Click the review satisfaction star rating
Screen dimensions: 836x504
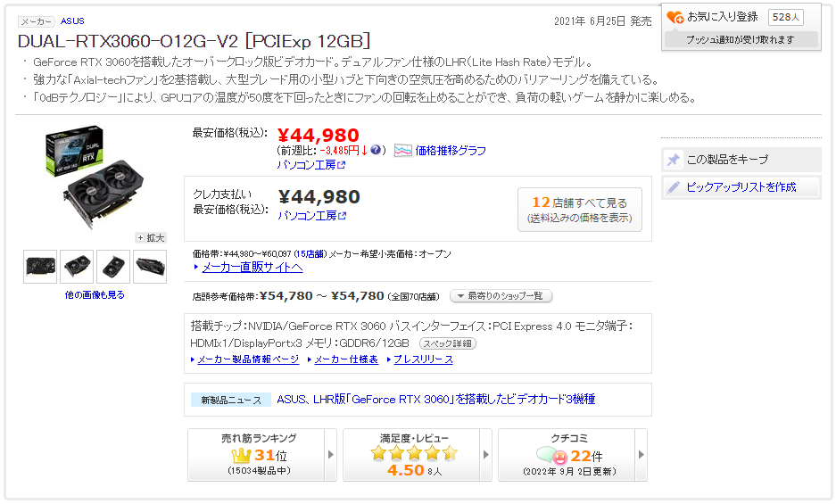414,453
